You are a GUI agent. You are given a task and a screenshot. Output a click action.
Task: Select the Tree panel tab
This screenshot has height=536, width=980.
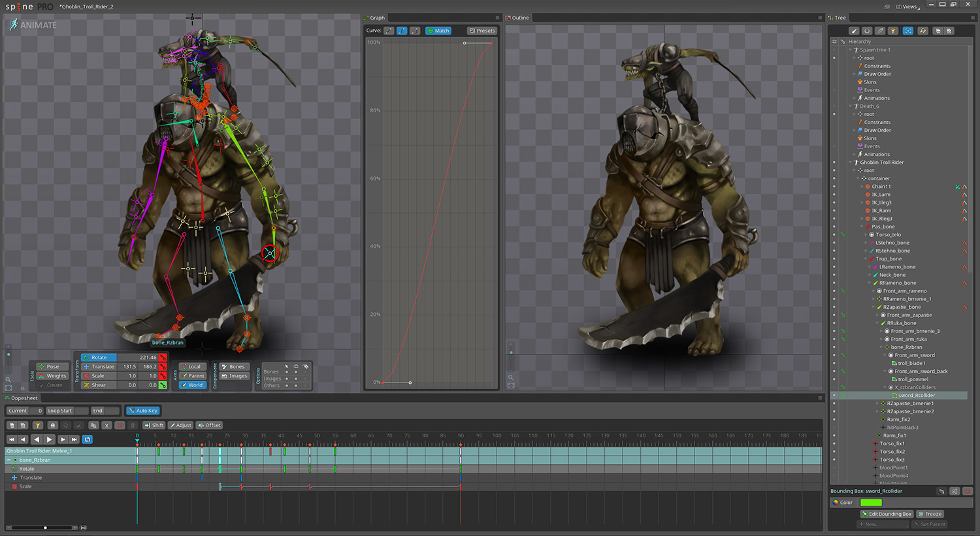[837, 18]
